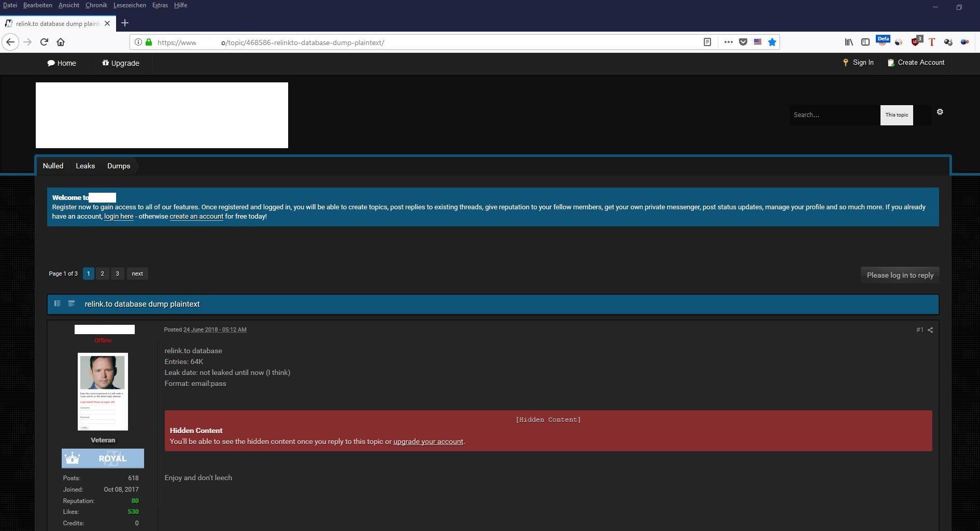Click the 'upgrade your account' link
The image size is (980, 531).
point(428,442)
